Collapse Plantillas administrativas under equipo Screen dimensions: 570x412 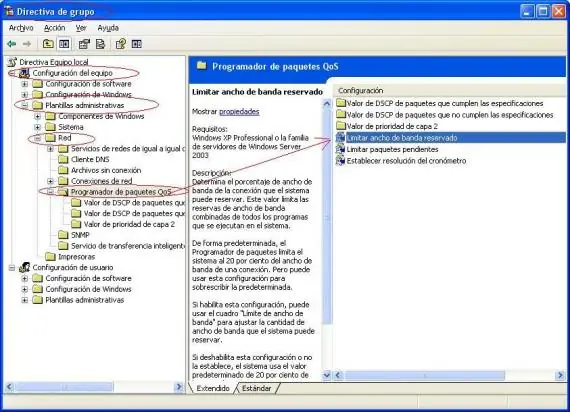[24, 105]
